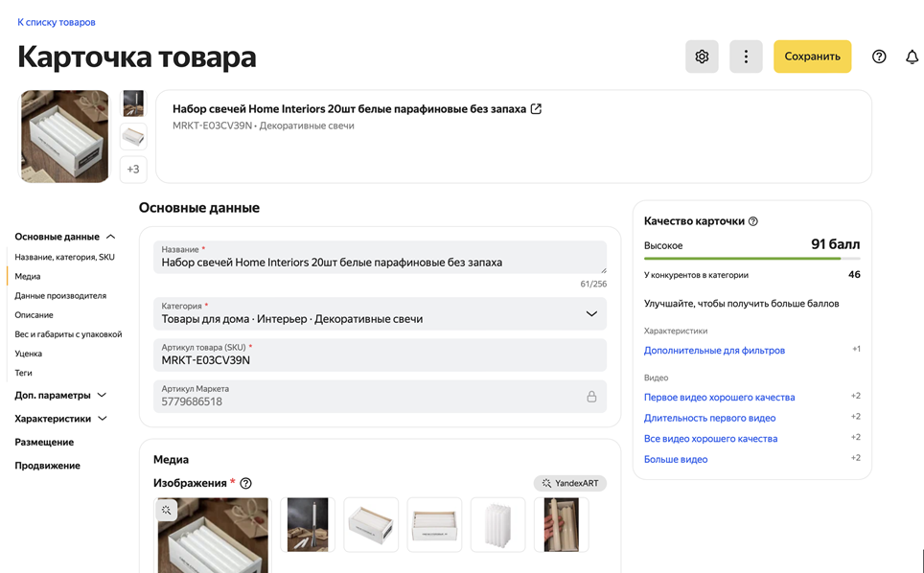Generate images with YandexART button
This screenshot has width=924, height=573.
click(x=570, y=484)
